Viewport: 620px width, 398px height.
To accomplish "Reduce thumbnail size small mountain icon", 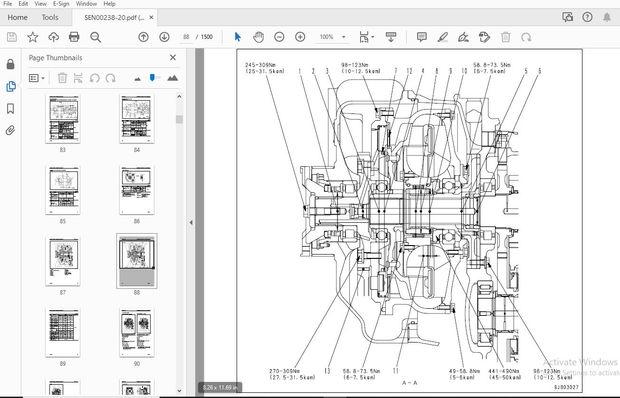I will click(137, 79).
